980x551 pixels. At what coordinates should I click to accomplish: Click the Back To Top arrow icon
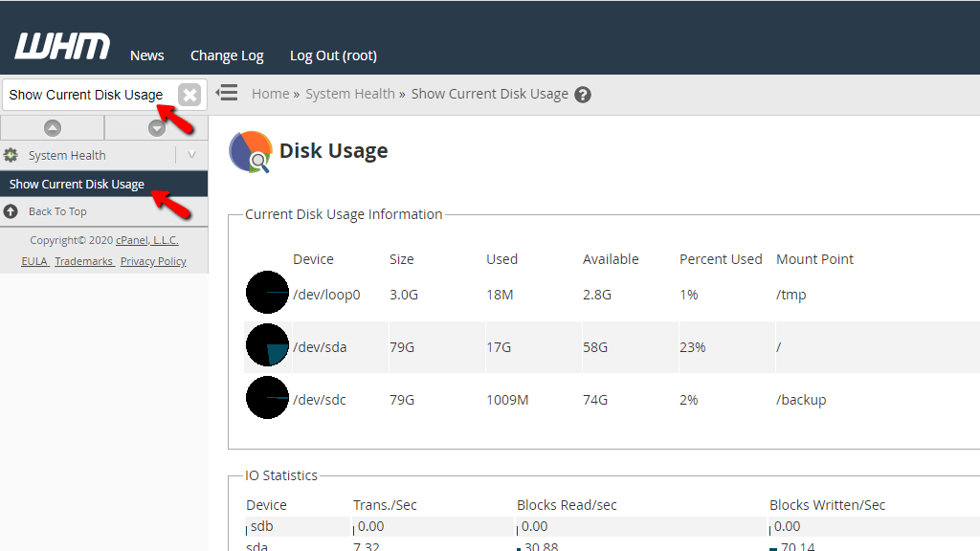coord(11,211)
